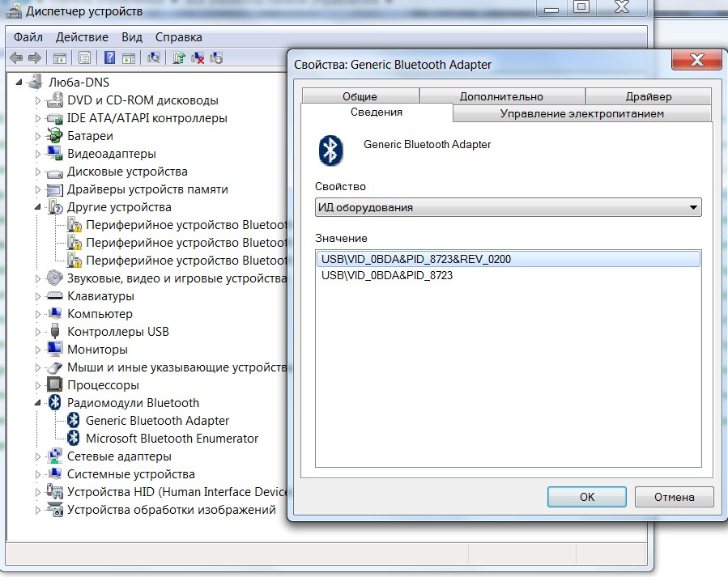The height and width of the screenshot is (577, 728).
Task: Click the Звуковые устройства speaker icon
Action: [55, 278]
